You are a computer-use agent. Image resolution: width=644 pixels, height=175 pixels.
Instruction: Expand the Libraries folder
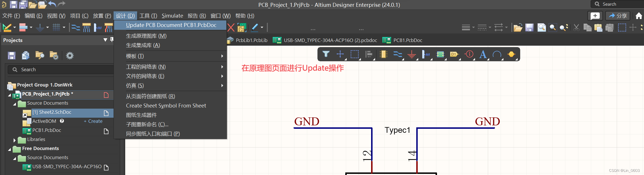pyautogui.click(x=14, y=140)
